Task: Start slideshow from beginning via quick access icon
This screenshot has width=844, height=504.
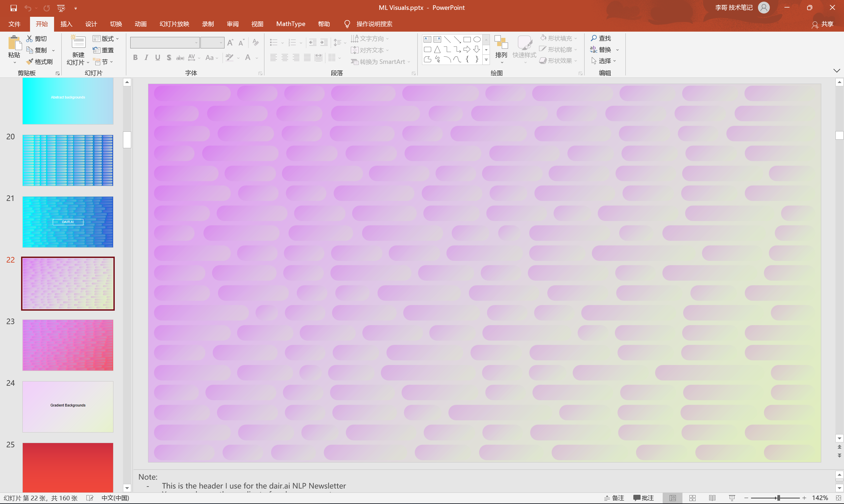Action: [61, 8]
